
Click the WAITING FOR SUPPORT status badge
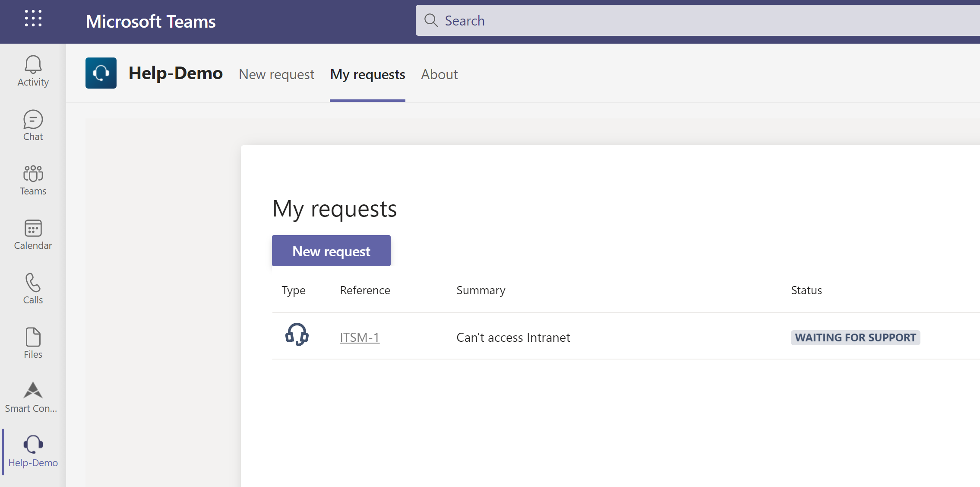(855, 337)
